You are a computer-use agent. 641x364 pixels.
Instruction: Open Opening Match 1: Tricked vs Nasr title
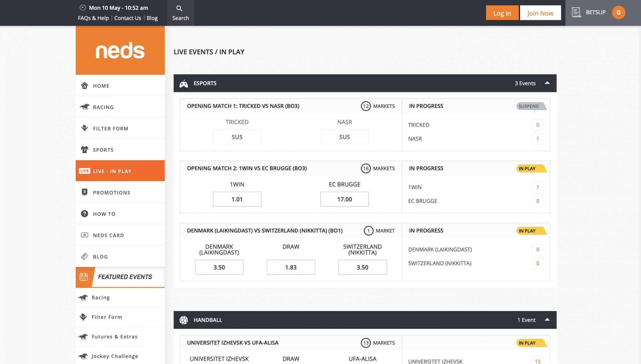click(243, 106)
